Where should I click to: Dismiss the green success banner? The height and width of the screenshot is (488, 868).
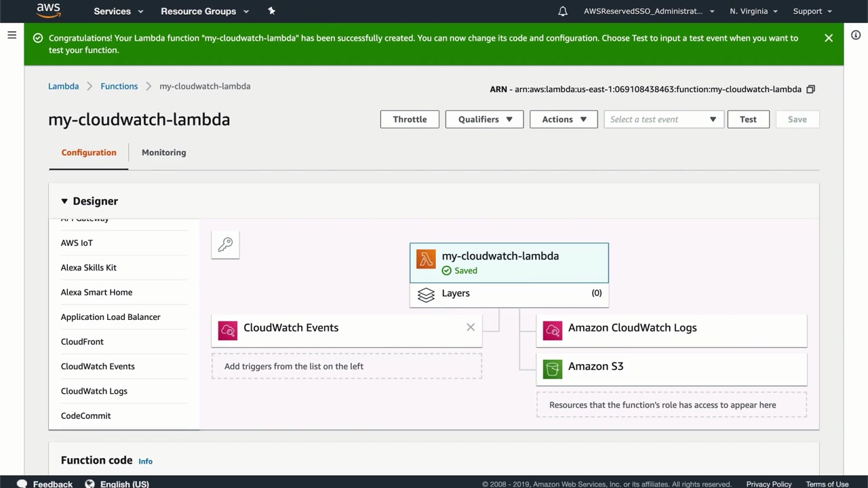(829, 38)
